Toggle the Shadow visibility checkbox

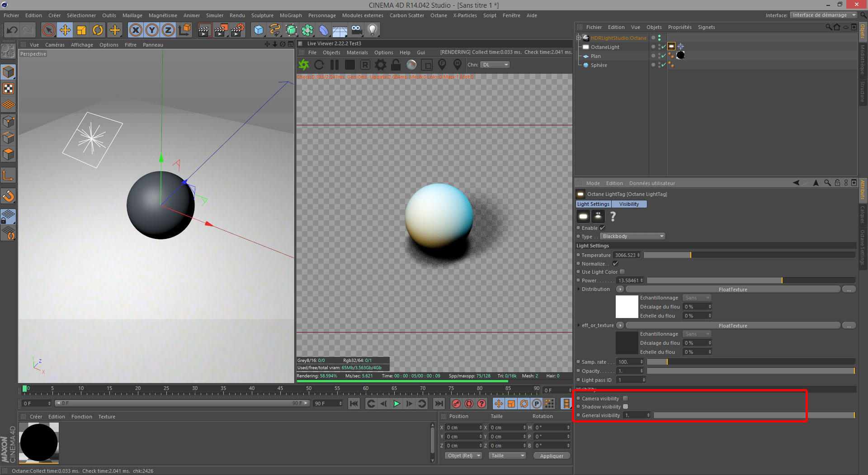[625, 407]
